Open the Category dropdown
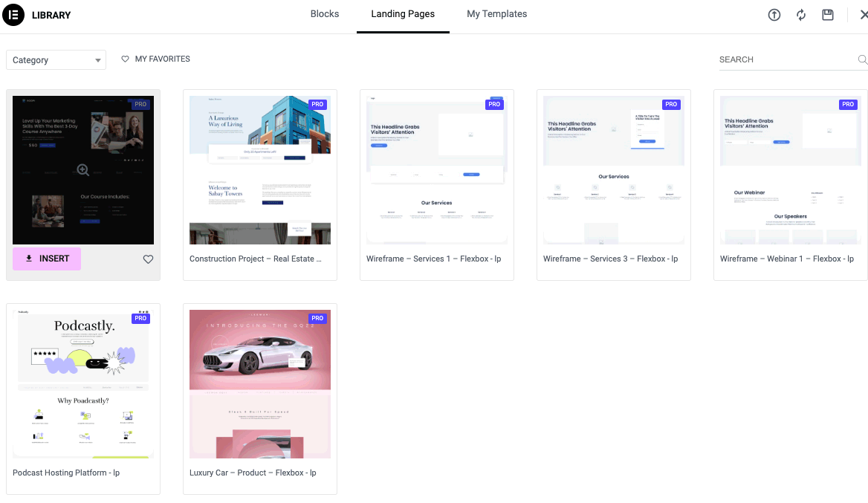This screenshot has height=503, width=868. point(56,60)
